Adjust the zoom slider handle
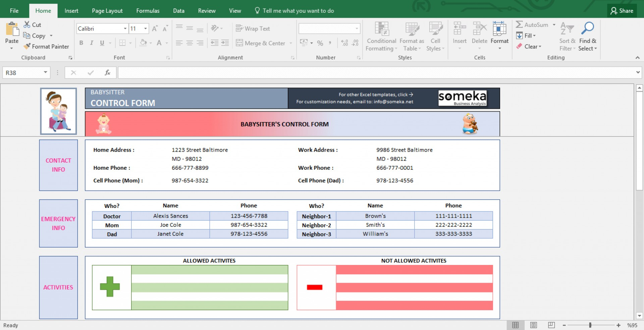Image resolution: width=644 pixels, height=330 pixels. (590, 325)
